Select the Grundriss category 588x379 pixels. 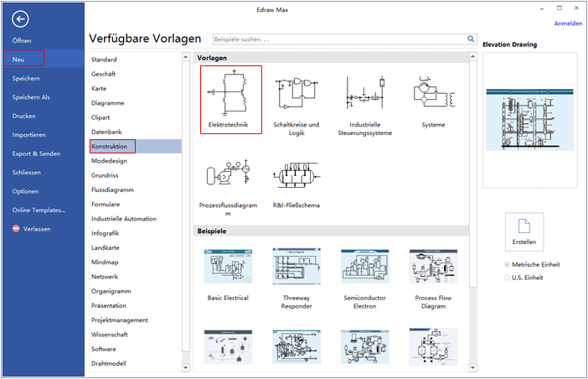pyautogui.click(x=105, y=175)
